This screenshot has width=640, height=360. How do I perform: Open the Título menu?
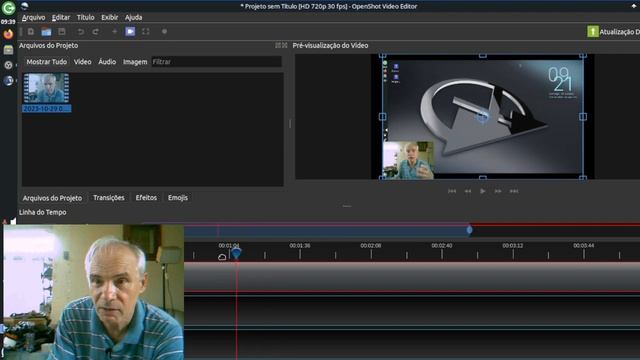click(85, 17)
